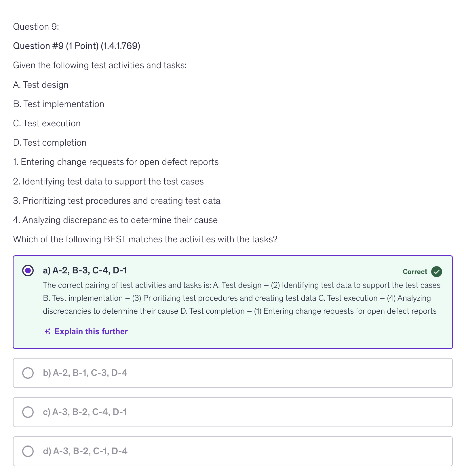Click the "Question 9:" heading
The width and height of the screenshot is (464, 476).
36,27
